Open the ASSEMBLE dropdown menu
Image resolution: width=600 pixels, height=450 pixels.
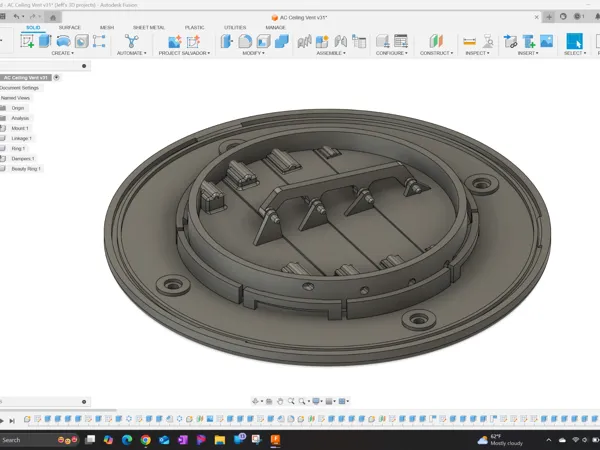click(x=331, y=53)
